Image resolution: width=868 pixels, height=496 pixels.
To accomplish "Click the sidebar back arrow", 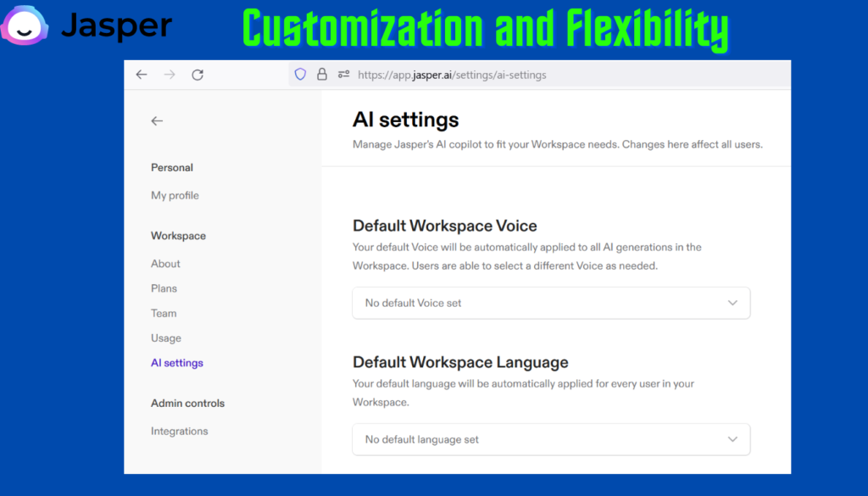I will pos(157,120).
